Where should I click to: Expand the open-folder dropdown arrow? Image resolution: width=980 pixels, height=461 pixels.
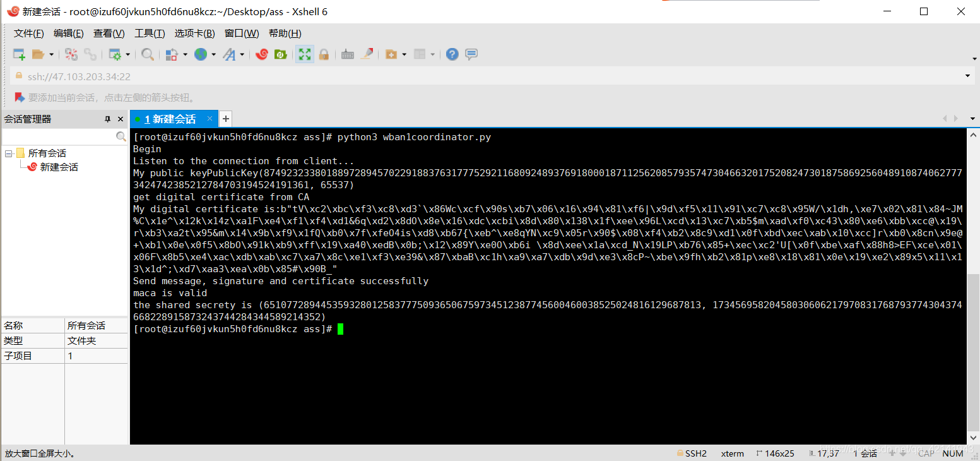[52, 55]
